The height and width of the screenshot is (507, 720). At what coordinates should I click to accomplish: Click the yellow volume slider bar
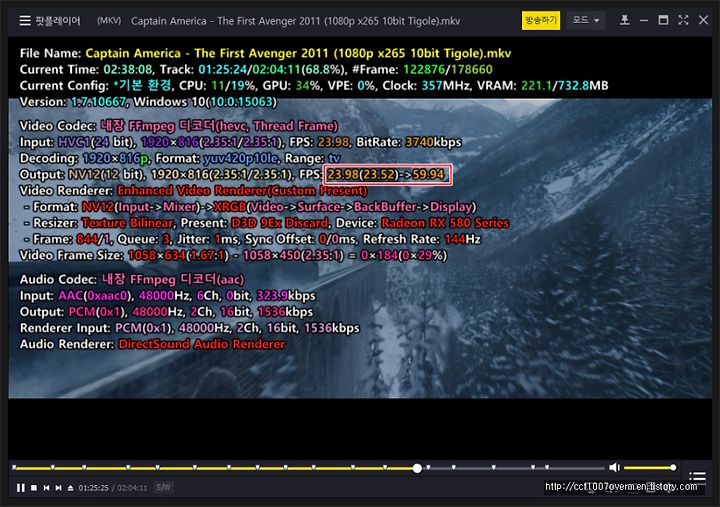(x=648, y=468)
